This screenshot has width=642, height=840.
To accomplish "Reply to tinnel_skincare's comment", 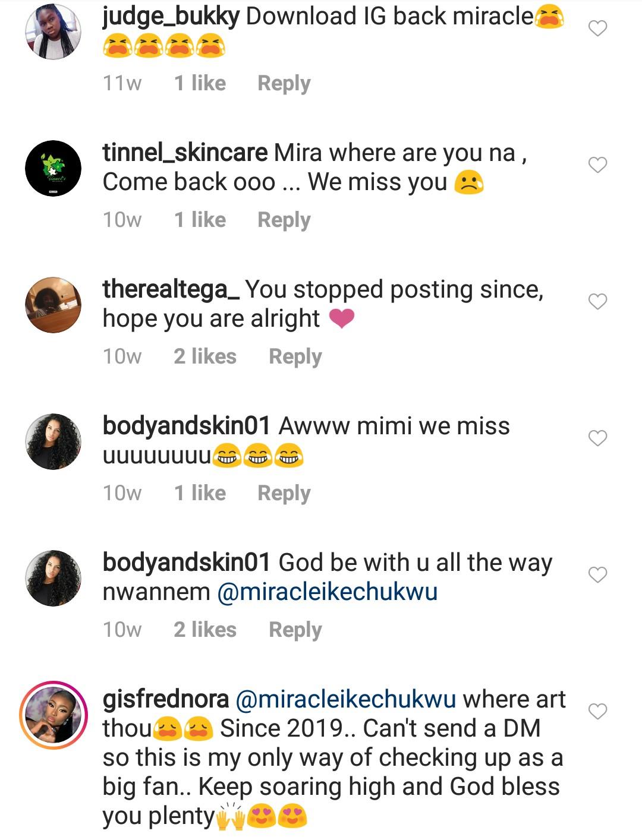I will click(x=284, y=220).
